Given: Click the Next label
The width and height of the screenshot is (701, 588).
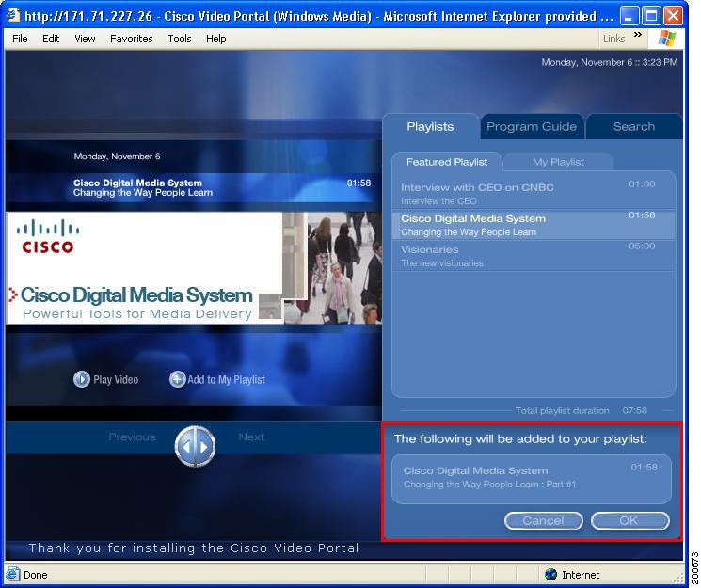Looking at the screenshot, I should click(251, 437).
